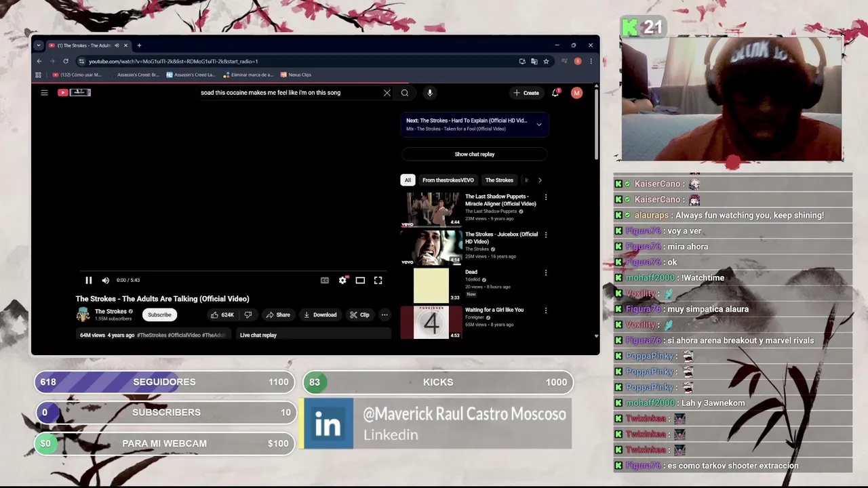This screenshot has height=488, width=868.
Task: Mute the video with the speaker icon
Action: click(106, 280)
